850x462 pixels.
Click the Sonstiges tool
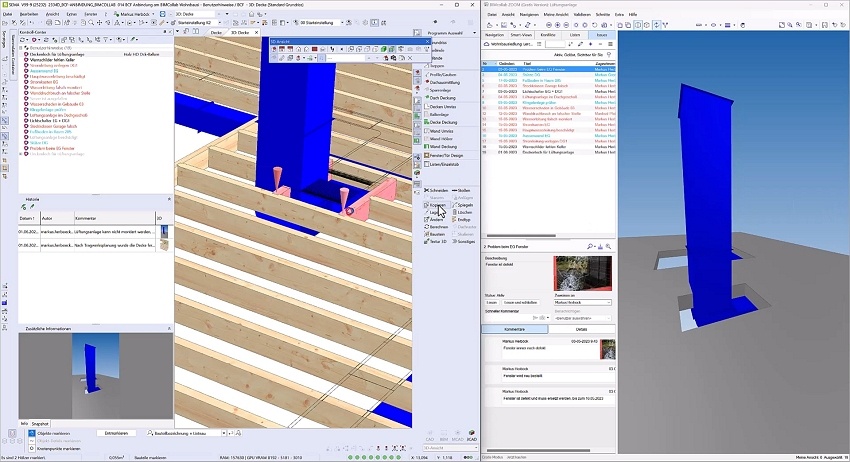(x=463, y=241)
